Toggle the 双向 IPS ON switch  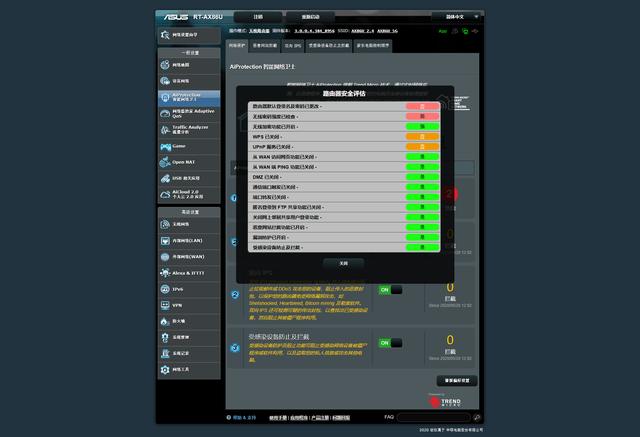(x=390, y=290)
